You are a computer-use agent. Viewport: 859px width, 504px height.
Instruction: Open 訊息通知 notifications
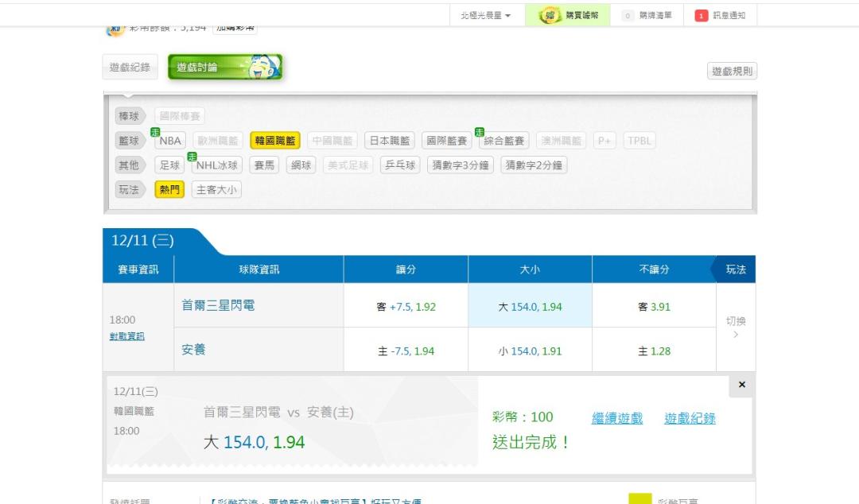729,15
